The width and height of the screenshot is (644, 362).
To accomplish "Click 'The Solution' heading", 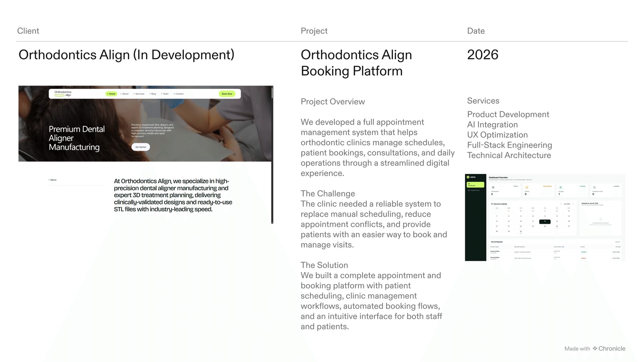I will (324, 265).
